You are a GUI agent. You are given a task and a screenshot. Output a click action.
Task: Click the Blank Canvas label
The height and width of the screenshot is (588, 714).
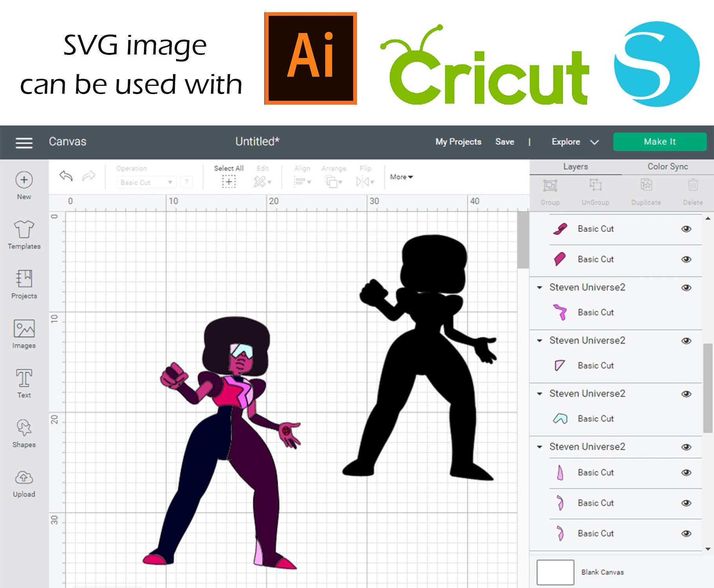point(602,572)
